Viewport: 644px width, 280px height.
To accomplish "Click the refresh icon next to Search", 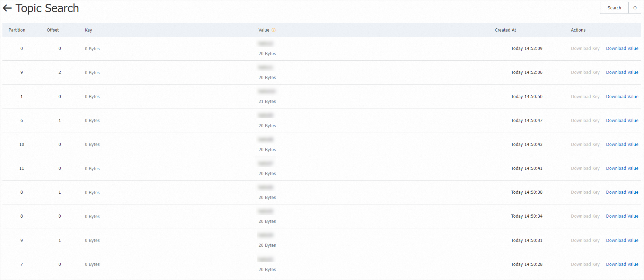I will point(635,8).
